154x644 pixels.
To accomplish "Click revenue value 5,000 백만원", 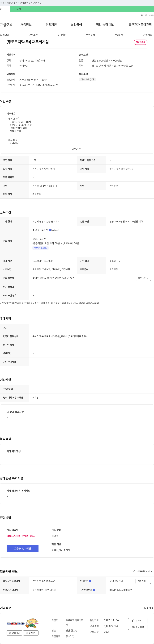I will tap(111, 626).
